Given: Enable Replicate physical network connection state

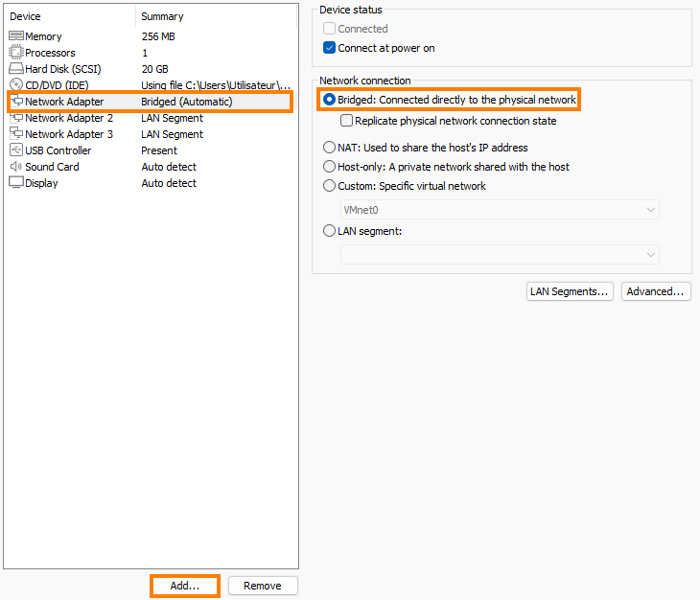Looking at the screenshot, I should pyautogui.click(x=347, y=121).
